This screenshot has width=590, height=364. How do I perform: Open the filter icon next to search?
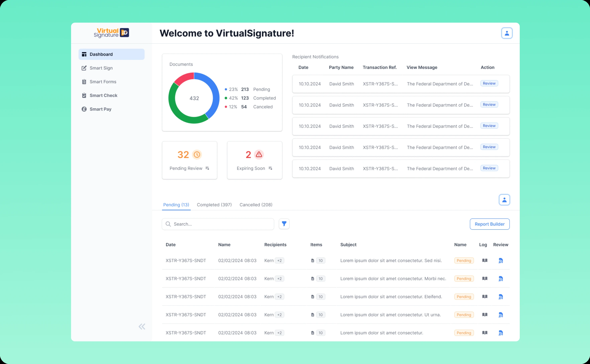(284, 224)
